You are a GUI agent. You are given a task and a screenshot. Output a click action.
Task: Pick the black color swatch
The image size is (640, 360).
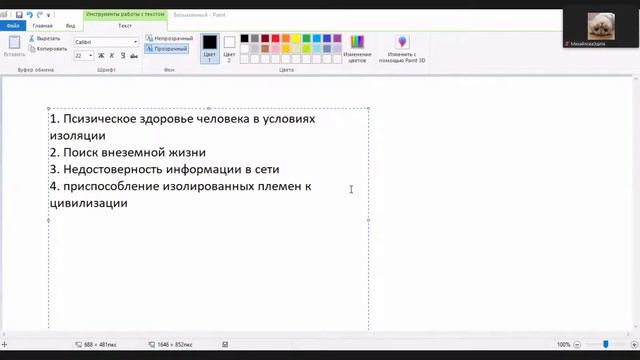(244, 38)
